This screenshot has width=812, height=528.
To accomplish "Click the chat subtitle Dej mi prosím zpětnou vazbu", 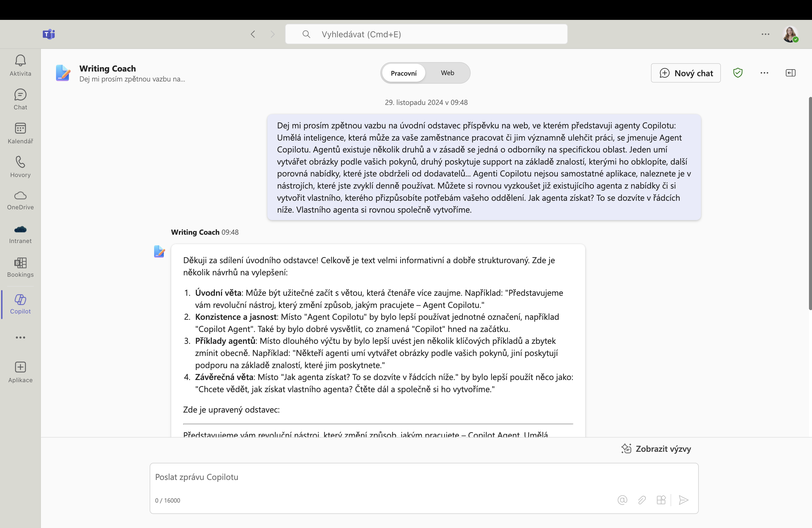I will 132,79.
